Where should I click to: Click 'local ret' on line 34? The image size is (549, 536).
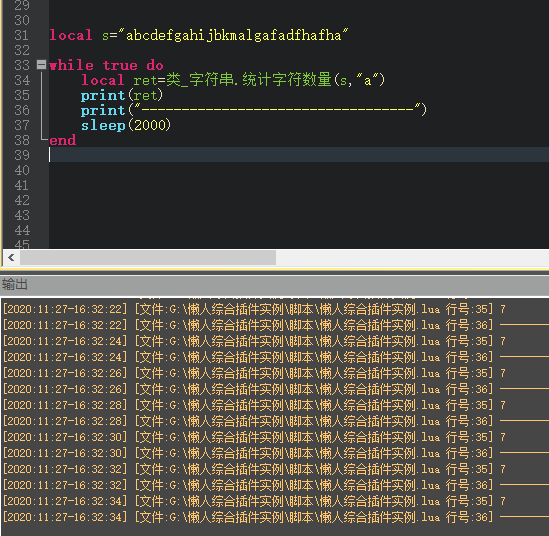tap(119, 80)
